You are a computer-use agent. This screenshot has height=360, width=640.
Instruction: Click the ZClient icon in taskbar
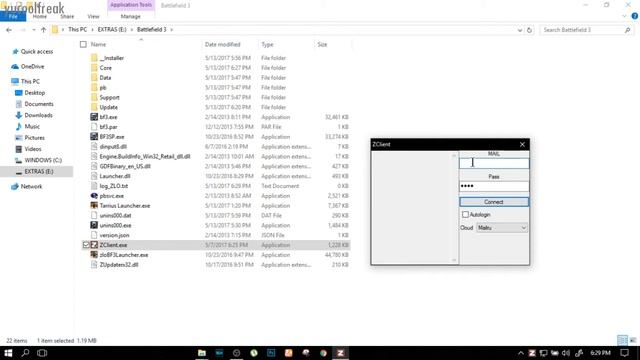(340, 353)
